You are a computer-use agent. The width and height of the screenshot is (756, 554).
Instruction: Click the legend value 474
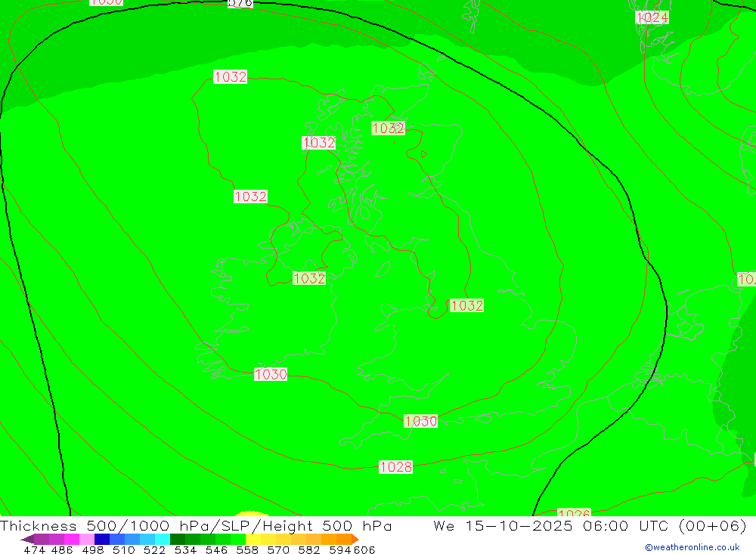click(35, 549)
